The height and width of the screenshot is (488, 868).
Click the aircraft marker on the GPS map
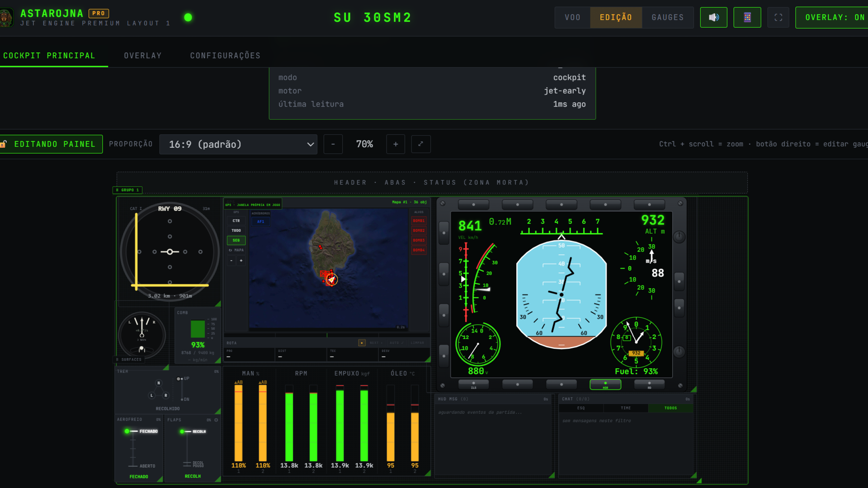tap(331, 280)
